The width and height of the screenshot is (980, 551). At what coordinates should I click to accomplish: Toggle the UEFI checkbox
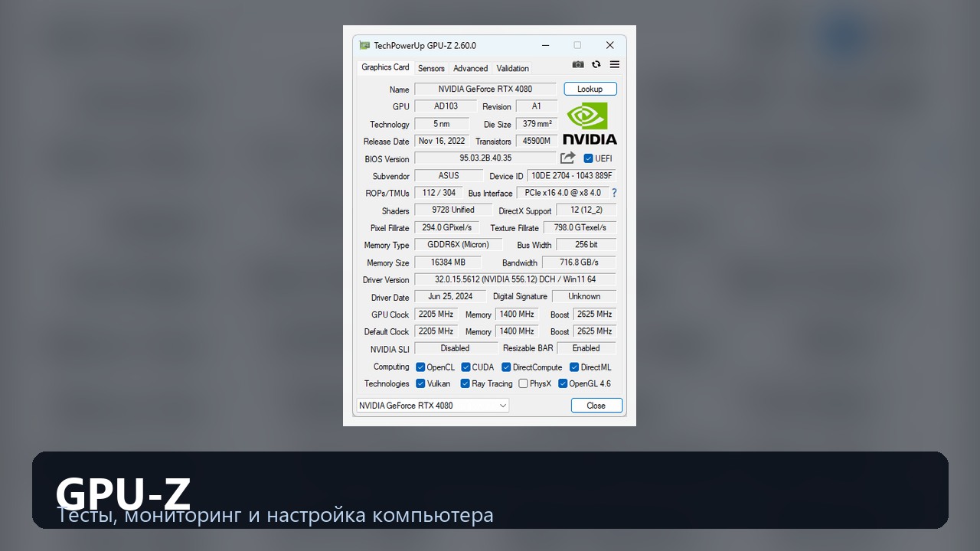[588, 158]
